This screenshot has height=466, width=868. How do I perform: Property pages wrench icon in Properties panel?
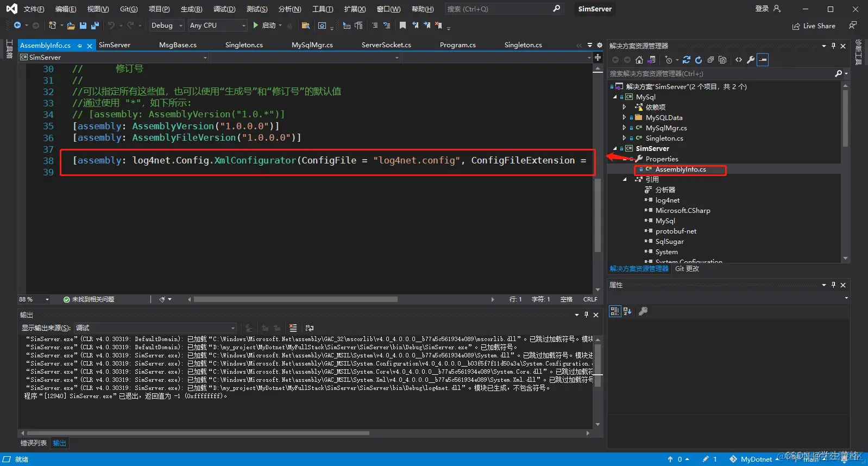(643, 311)
